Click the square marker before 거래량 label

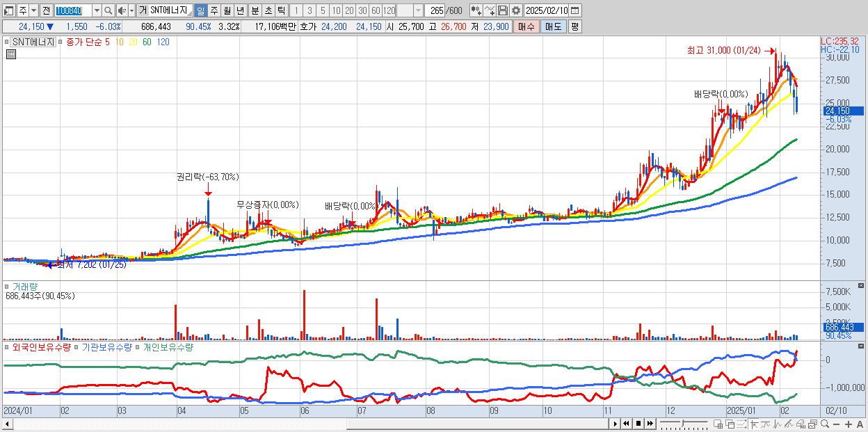[8, 287]
